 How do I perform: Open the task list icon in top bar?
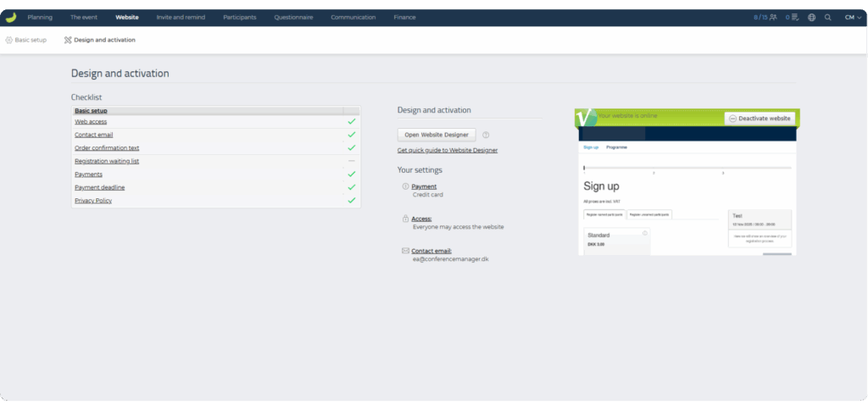[792, 17]
